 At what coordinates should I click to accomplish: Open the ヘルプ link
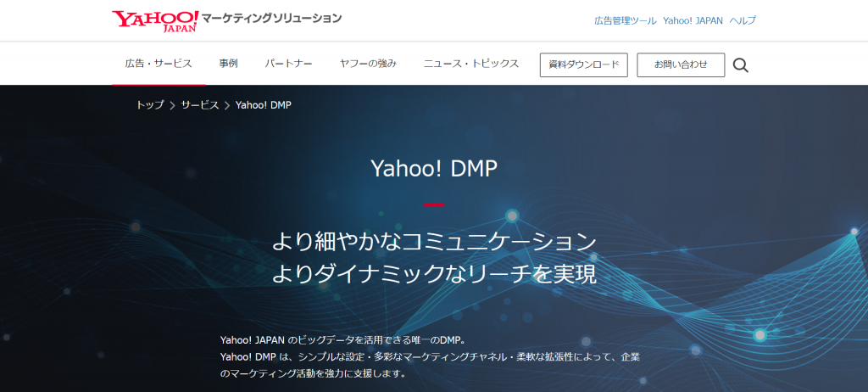click(x=743, y=20)
